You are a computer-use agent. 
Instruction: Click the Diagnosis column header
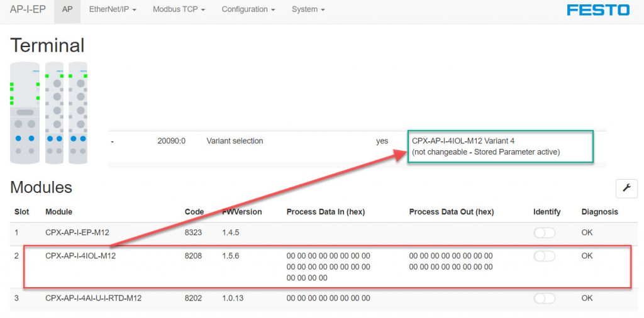point(599,212)
